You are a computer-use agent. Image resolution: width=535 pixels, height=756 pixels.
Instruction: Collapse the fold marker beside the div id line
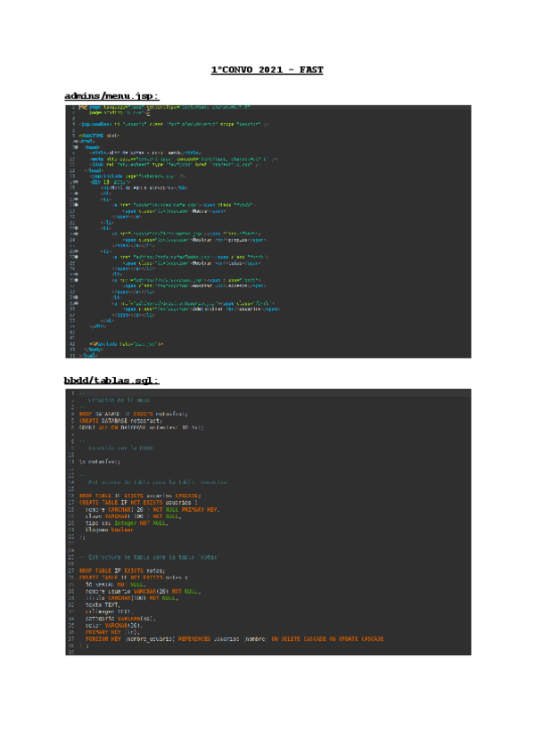click(x=76, y=181)
